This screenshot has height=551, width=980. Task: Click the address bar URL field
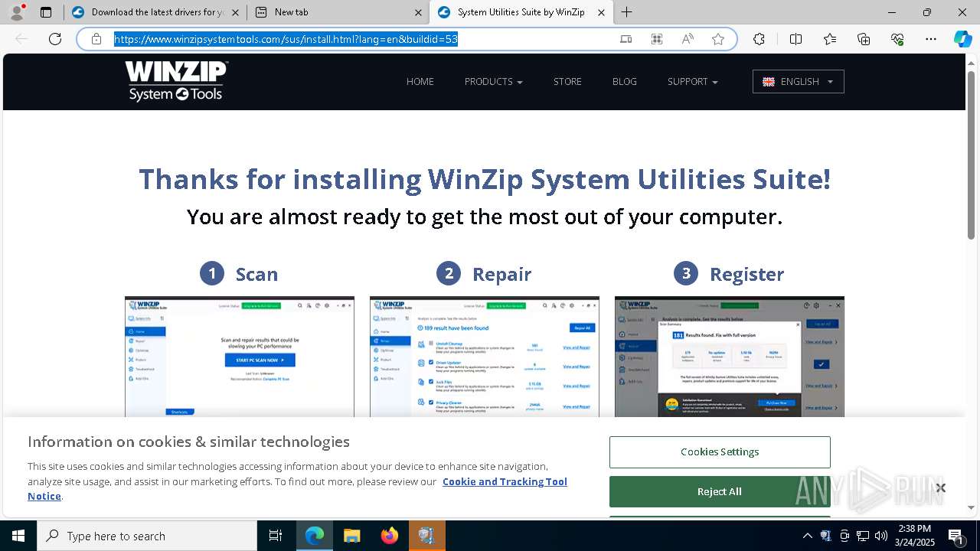pos(286,39)
